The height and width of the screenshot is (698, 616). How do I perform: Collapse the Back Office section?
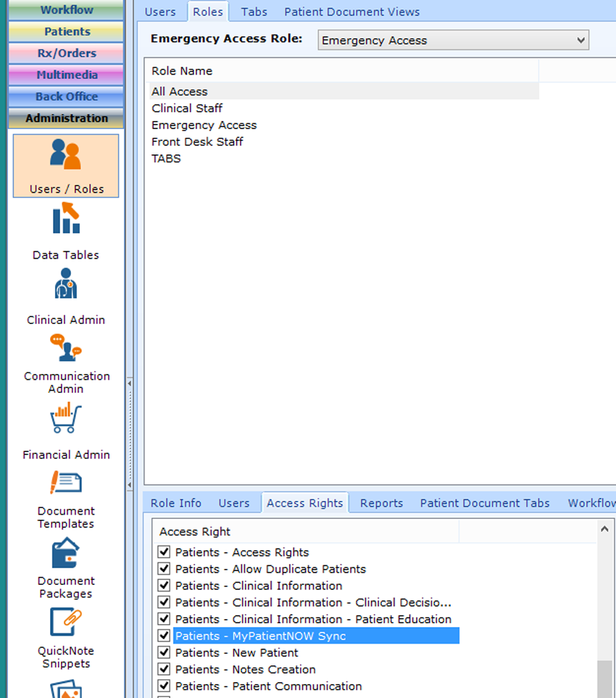[x=65, y=96]
